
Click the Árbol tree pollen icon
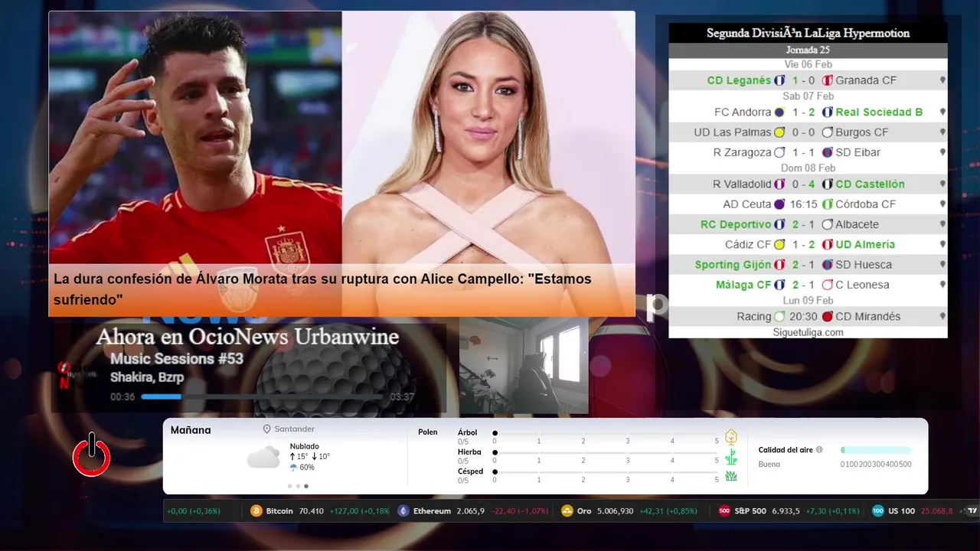(x=731, y=437)
